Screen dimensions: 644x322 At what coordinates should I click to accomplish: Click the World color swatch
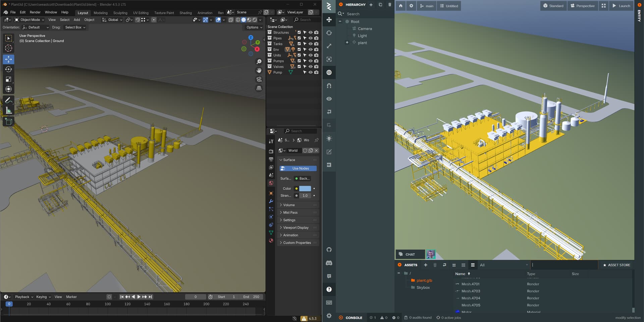tap(305, 189)
